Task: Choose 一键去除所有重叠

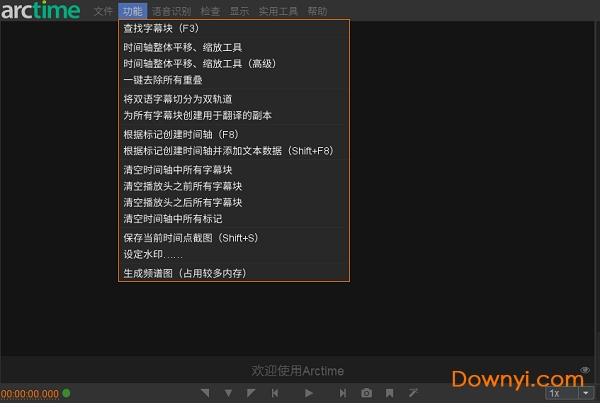Action: (234, 80)
